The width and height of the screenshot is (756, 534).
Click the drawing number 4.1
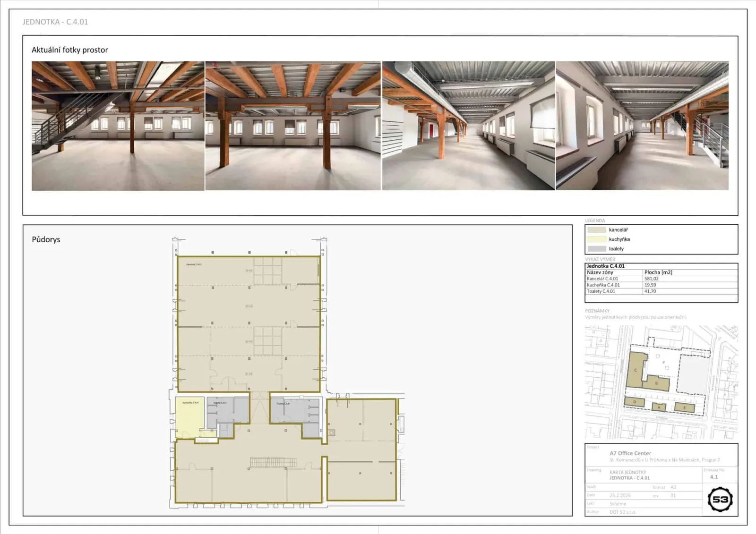[714, 477]
